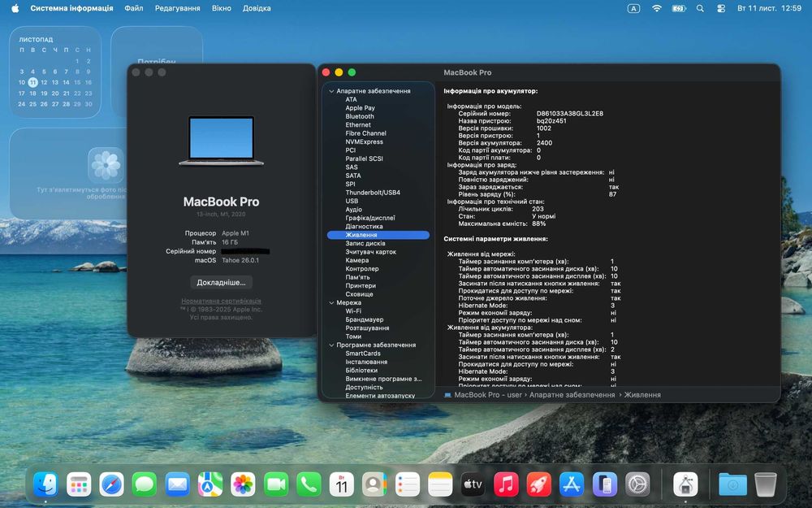Image resolution: width=812 pixels, height=508 pixels.
Task: Select NVMExpress in the hardware list
Action: click(x=364, y=142)
